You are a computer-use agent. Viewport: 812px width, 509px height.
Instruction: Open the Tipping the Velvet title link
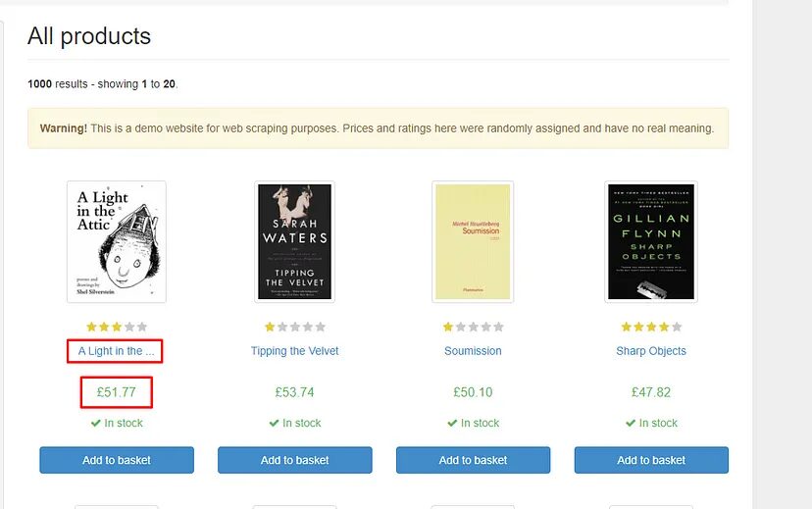click(294, 351)
